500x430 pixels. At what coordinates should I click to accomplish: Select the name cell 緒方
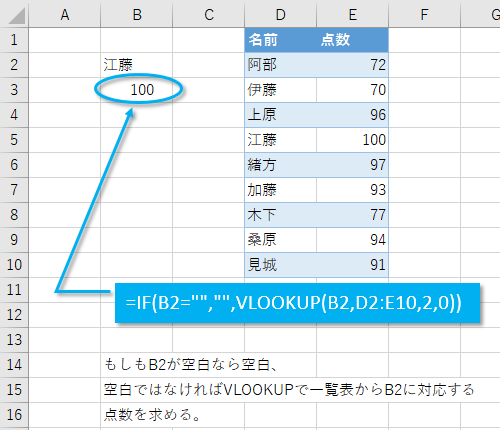pos(281,165)
